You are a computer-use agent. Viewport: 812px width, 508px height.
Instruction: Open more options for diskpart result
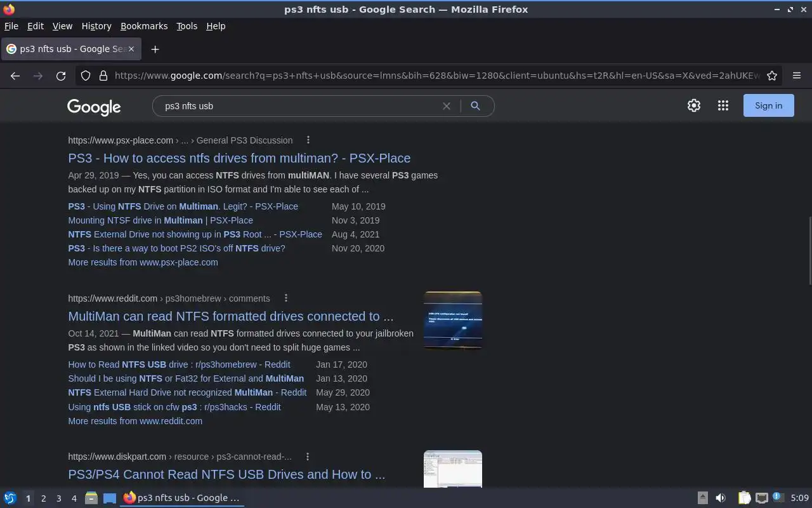click(307, 457)
